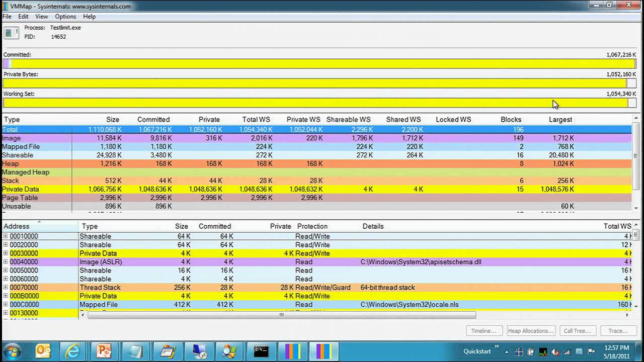Click the Committed memory usage bar
The width and height of the screenshot is (644, 362).
[x=319, y=64]
